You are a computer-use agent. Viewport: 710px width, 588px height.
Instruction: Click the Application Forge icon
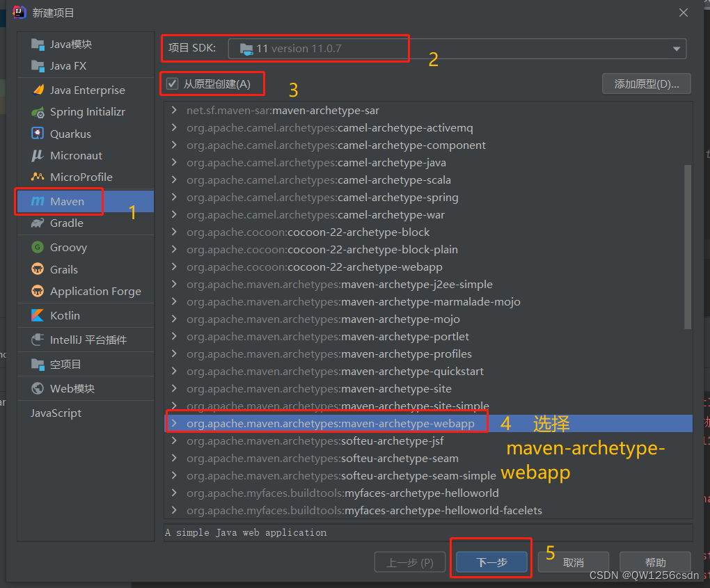click(38, 291)
